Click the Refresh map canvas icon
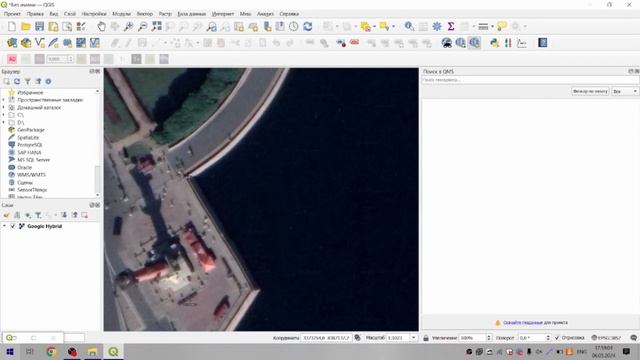The width and height of the screenshot is (640, 360). tap(308, 27)
